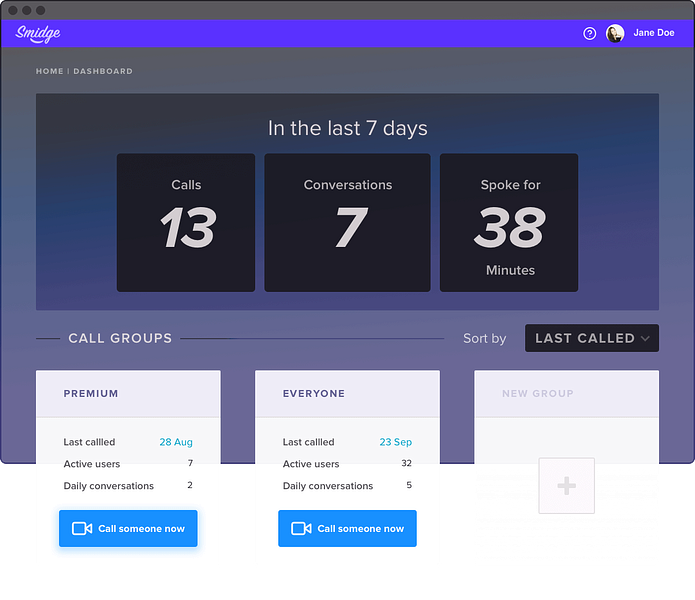This screenshot has width=695, height=600.
Task: Click the Conversations 7 stat card
Action: coord(347,222)
